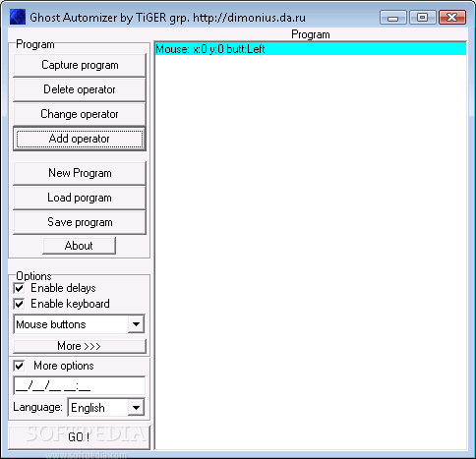Minimize the Ghost Automizer window
The height and width of the screenshot is (459, 476).
pyautogui.click(x=393, y=18)
